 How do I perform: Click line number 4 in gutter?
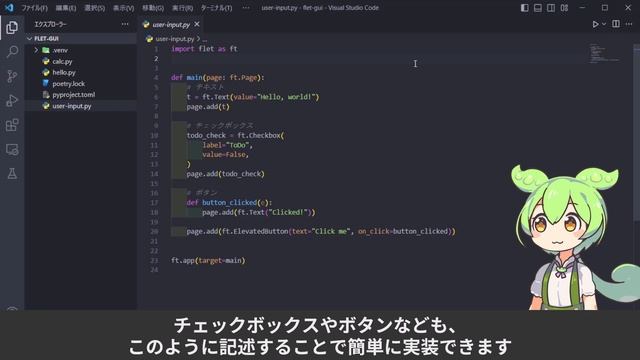pos(156,78)
